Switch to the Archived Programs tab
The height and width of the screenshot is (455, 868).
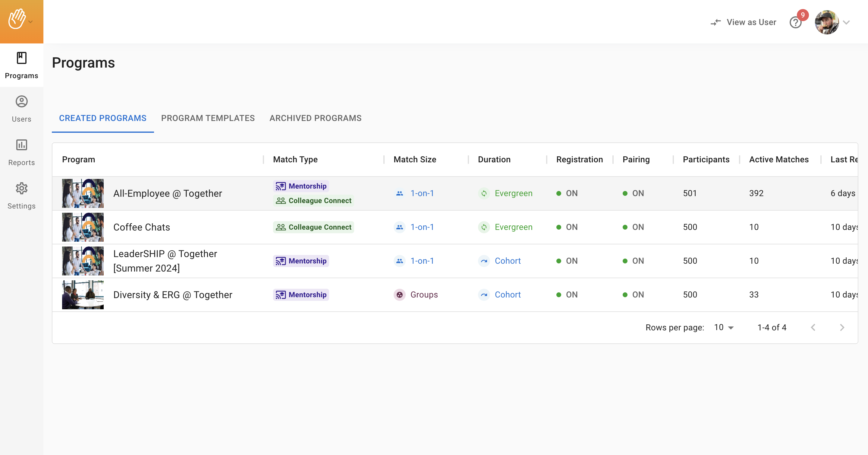coord(315,118)
